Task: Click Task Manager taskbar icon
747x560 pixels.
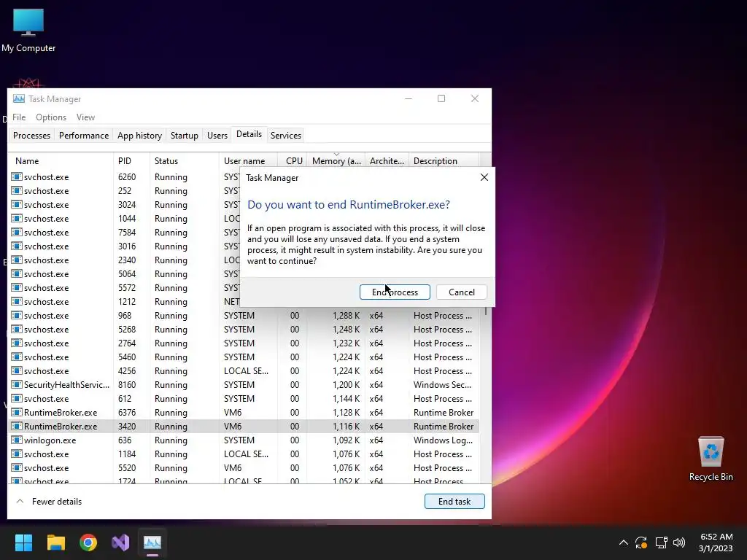Action: [x=152, y=542]
